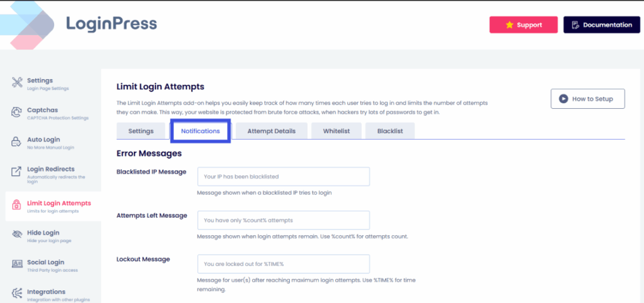Switch to the Settings tab
The width and height of the screenshot is (644, 303).
coord(141,131)
